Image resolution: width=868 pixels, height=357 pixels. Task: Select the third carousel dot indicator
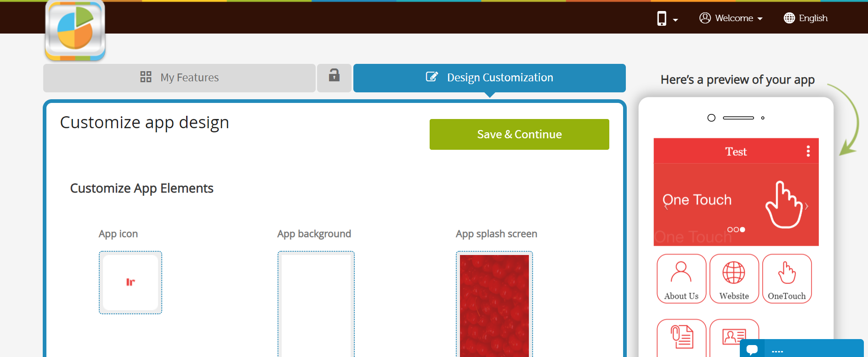click(743, 229)
